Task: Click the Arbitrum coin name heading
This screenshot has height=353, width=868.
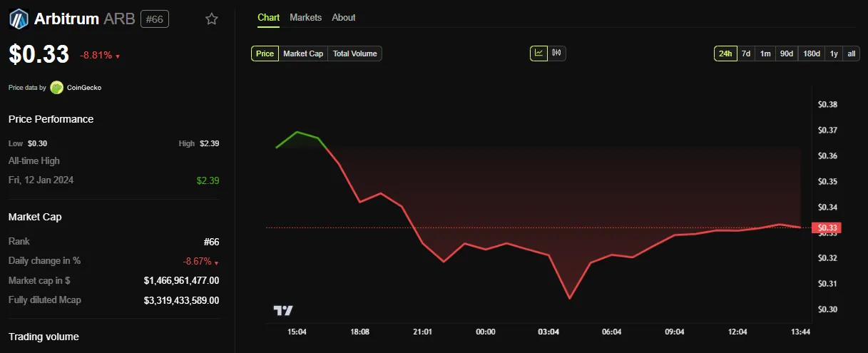Action: (x=66, y=19)
